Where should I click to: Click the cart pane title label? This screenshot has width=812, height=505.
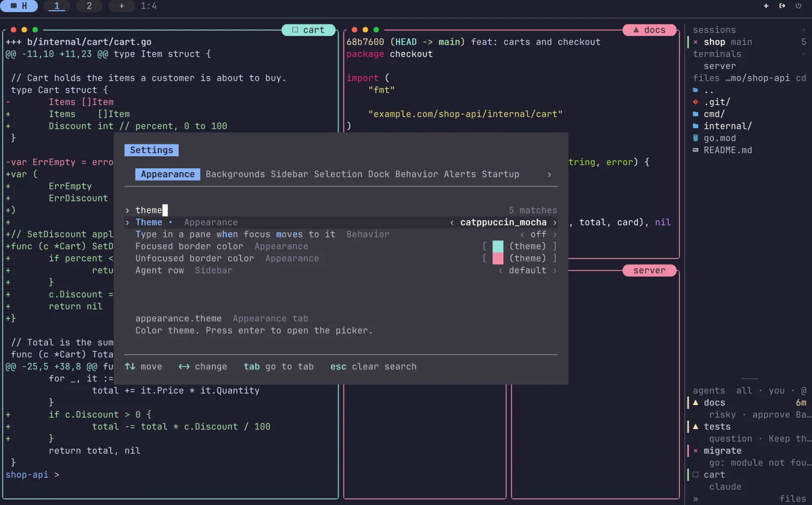309,30
